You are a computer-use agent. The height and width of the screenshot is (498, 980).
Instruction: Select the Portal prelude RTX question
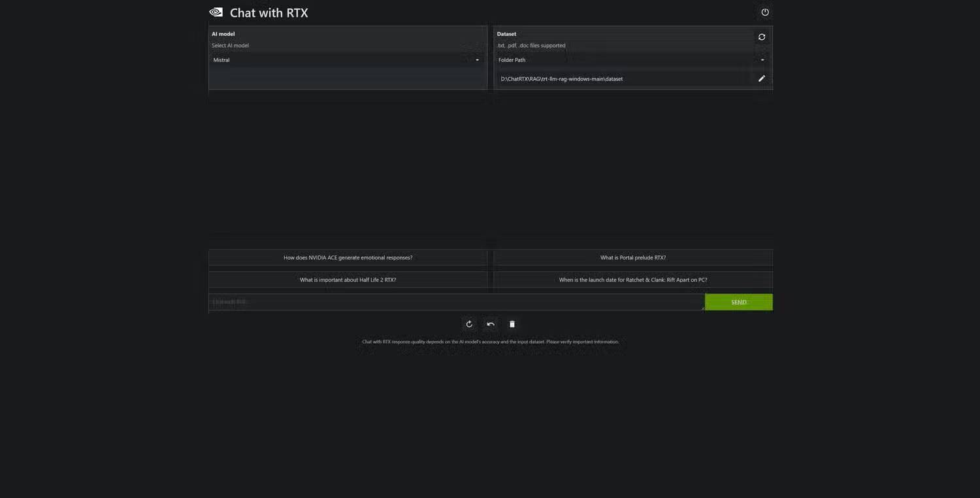click(x=633, y=257)
